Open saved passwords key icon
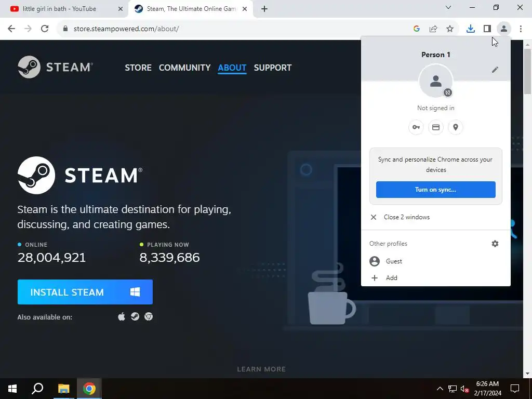Viewport: 532px width, 399px height. point(416,127)
